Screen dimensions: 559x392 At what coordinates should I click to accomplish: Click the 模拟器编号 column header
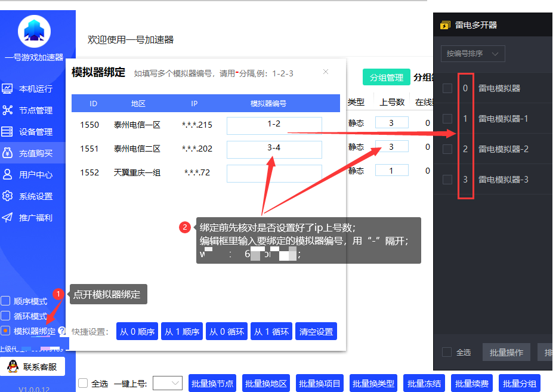click(268, 103)
